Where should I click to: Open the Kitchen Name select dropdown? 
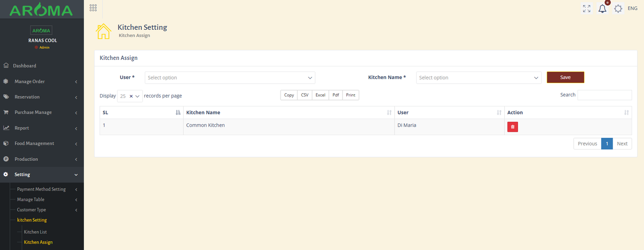[478, 78]
